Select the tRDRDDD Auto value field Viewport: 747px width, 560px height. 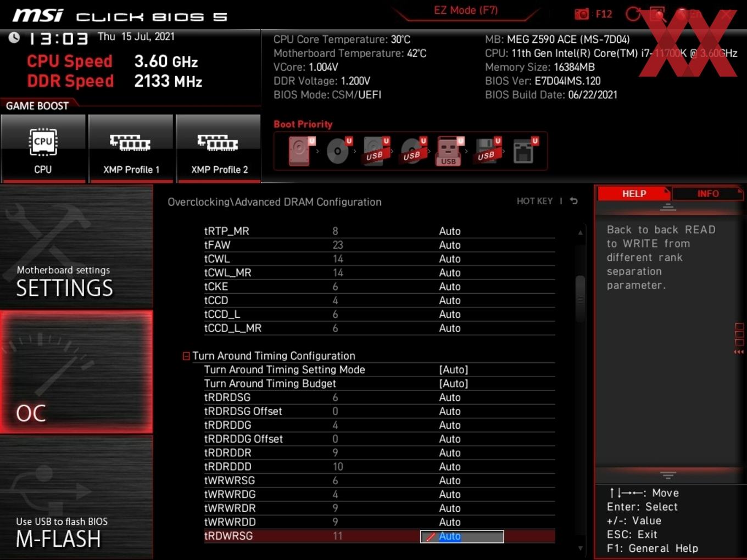[450, 467]
